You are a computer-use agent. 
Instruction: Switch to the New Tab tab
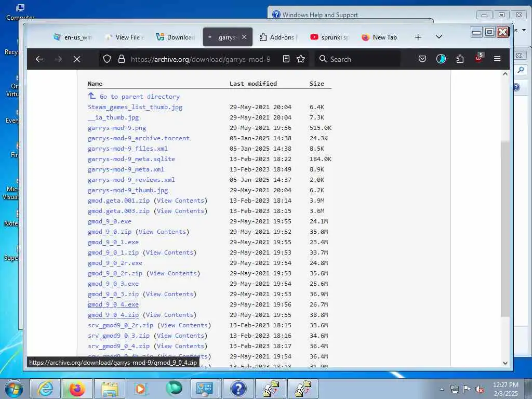click(381, 37)
